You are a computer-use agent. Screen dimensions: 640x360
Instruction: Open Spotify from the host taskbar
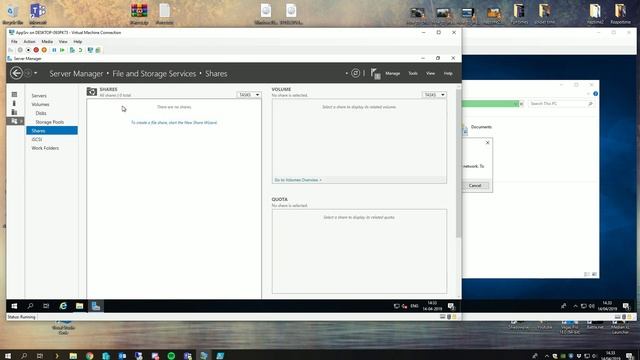(x=171, y=356)
